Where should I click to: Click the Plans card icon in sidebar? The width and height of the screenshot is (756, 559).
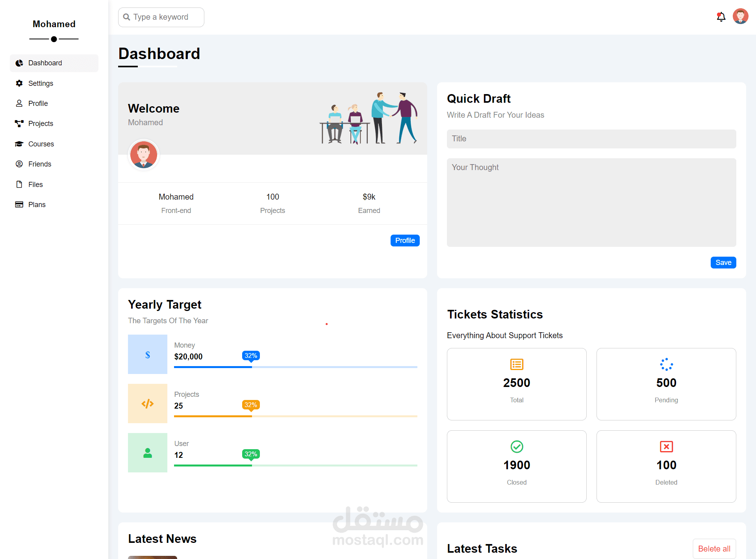click(19, 204)
